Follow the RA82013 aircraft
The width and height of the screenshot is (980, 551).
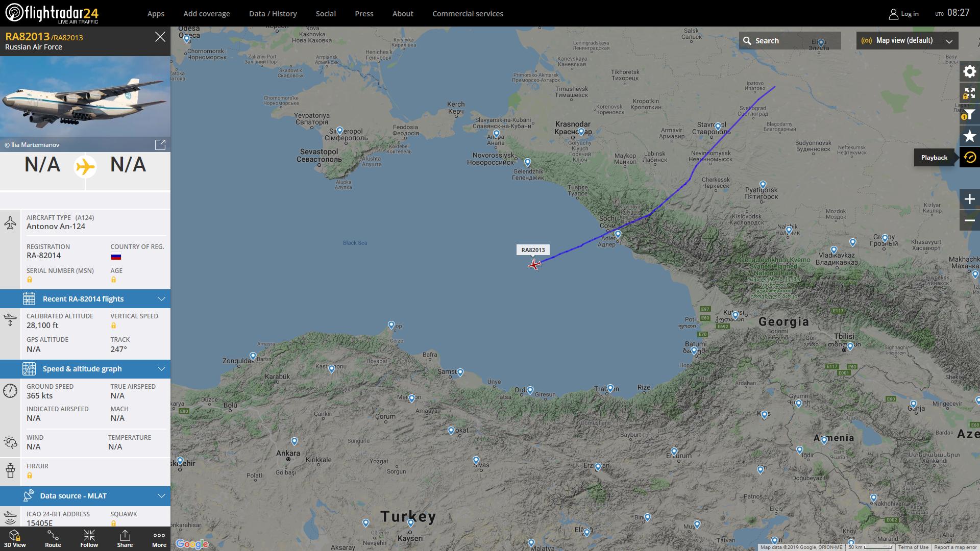89,539
